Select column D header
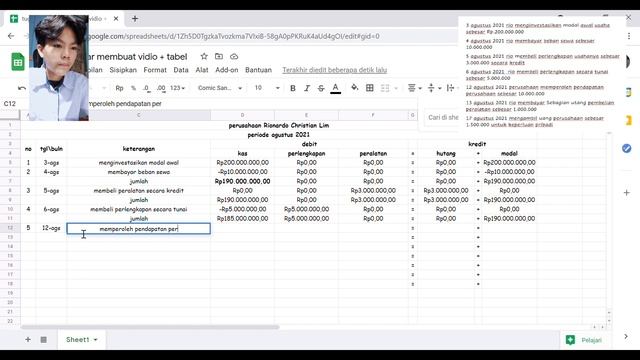The width and height of the screenshot is (640, 360). [242, 116]
